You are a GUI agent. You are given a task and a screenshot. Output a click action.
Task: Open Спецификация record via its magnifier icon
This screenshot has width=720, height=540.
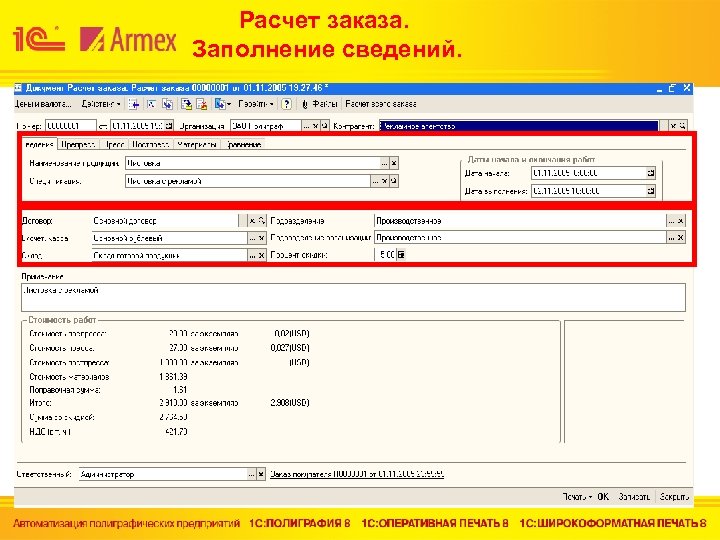[x=394, y=181]
